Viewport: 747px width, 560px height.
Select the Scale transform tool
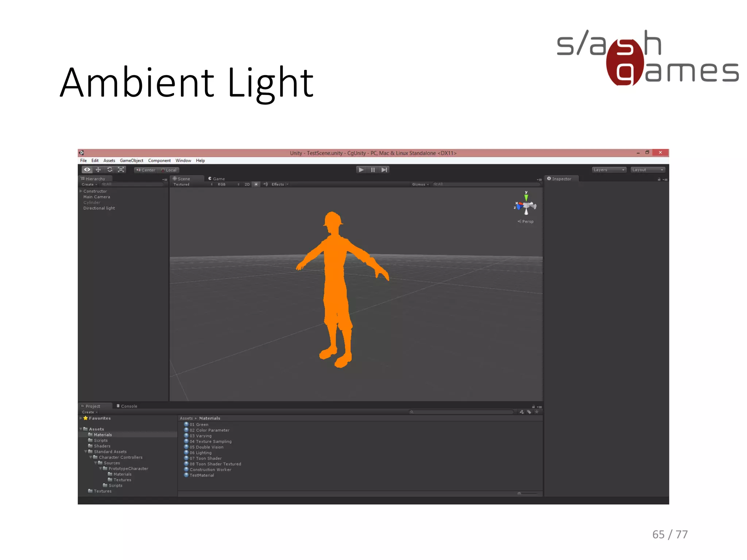tap(121, 170)
